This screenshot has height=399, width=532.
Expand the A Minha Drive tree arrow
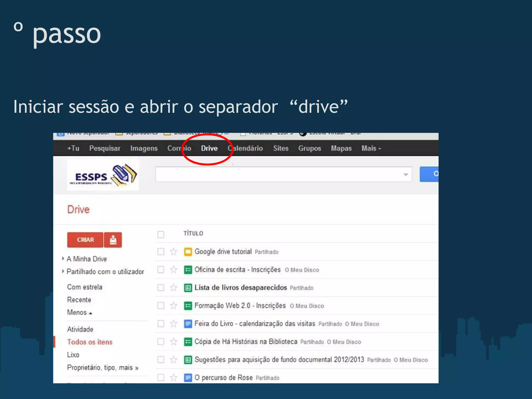tap(63, 258)
